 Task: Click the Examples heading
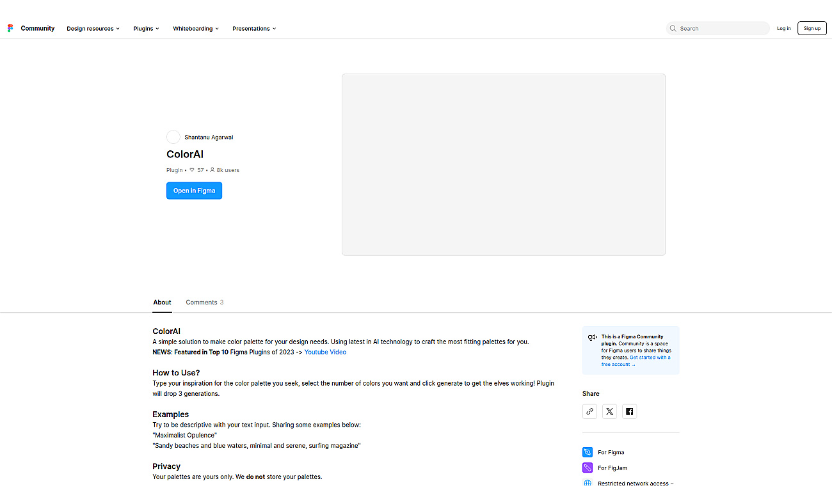(x=170, y=414)
